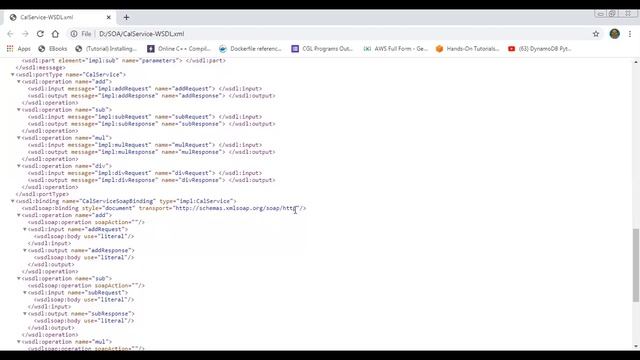Collapse the portType operation "sub" node
Image resolution: width=640 pixels, height=360 pixels.
tap(19, 110)
